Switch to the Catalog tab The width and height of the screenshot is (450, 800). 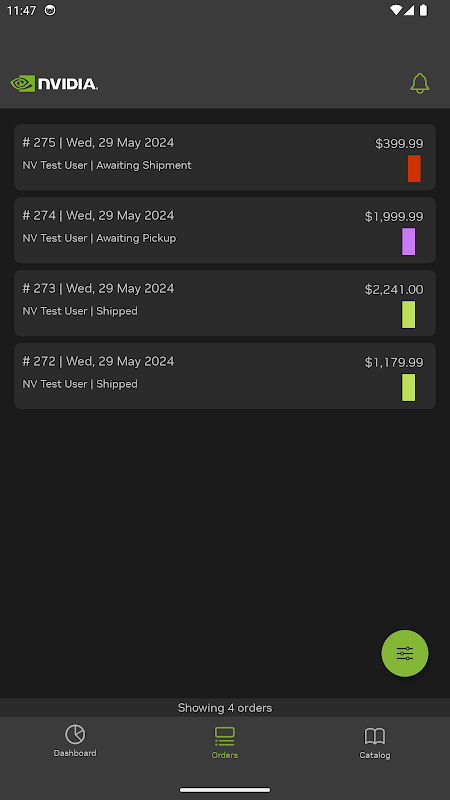[x=374, y=742]
